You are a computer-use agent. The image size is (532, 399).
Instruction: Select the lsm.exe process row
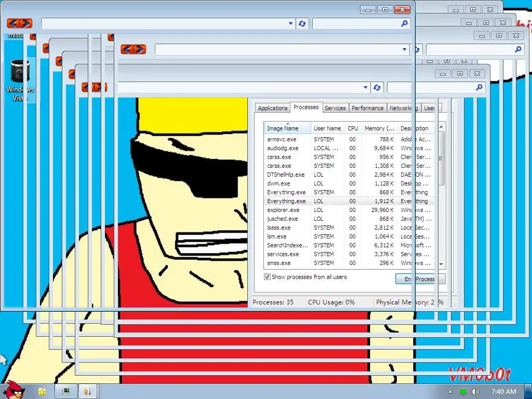pyautogui.click(x=350, y=236)
